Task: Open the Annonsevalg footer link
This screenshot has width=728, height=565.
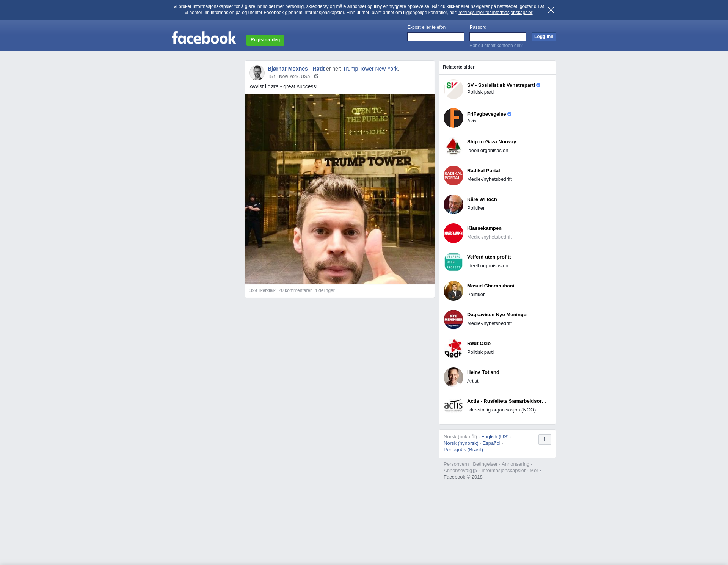Action: coord(458,471)
